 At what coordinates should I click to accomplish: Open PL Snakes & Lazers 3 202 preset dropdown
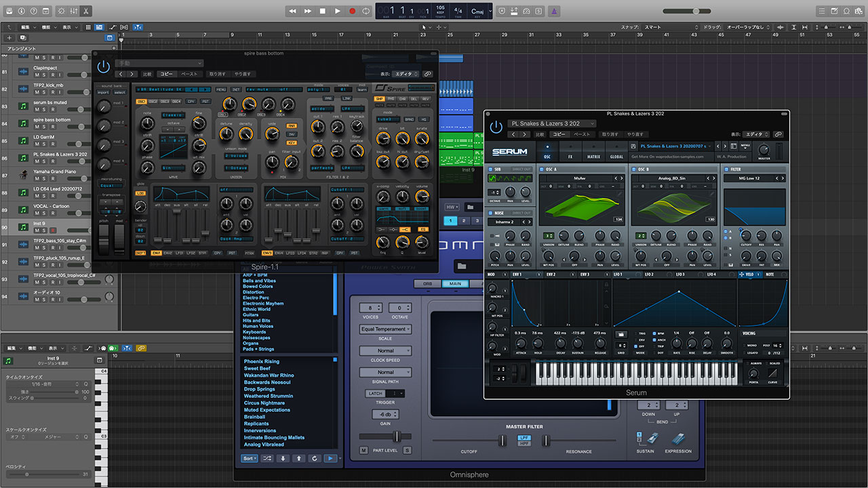552,123
